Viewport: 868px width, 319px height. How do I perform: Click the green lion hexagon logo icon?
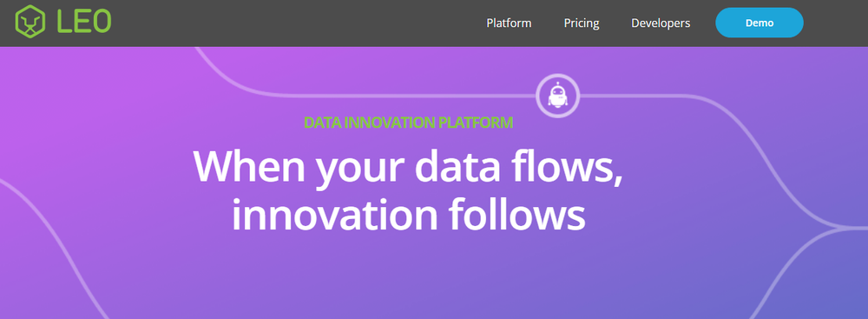tap(30, 22)
